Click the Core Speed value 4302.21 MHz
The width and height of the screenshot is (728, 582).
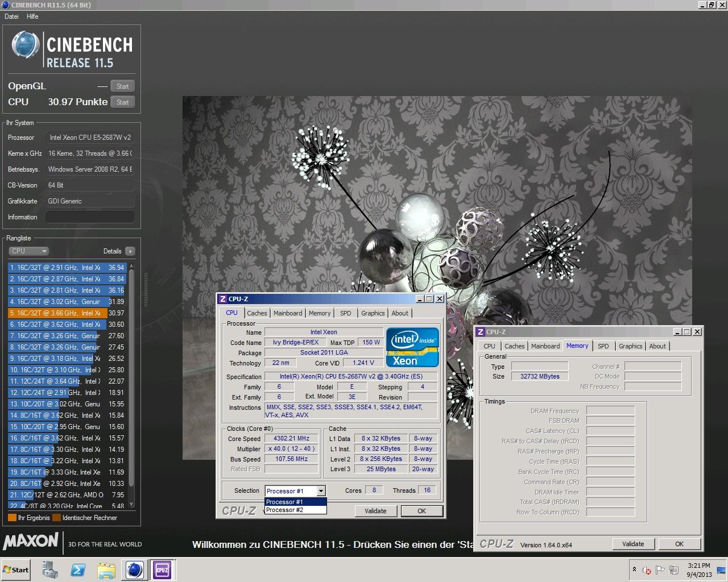(291, 439)
